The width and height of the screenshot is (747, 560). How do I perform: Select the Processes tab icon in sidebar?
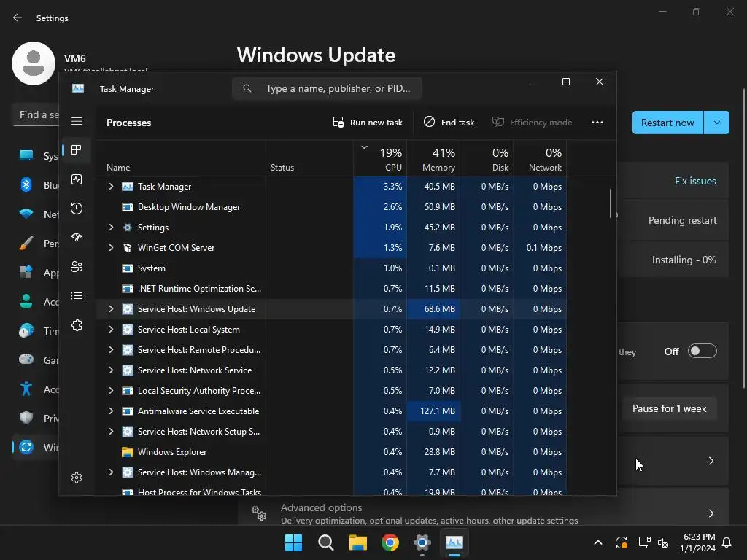coord(76,150)
